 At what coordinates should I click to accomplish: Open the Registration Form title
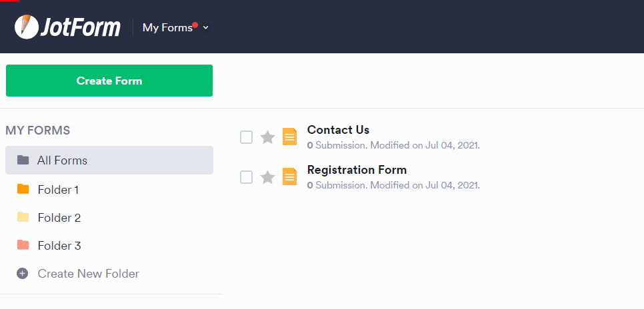357,169
